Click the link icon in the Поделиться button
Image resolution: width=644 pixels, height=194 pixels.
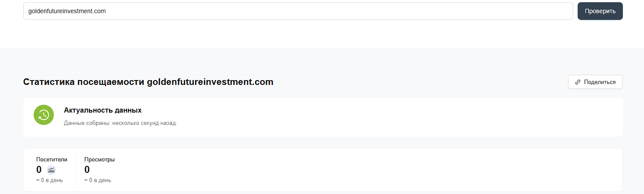578,82
